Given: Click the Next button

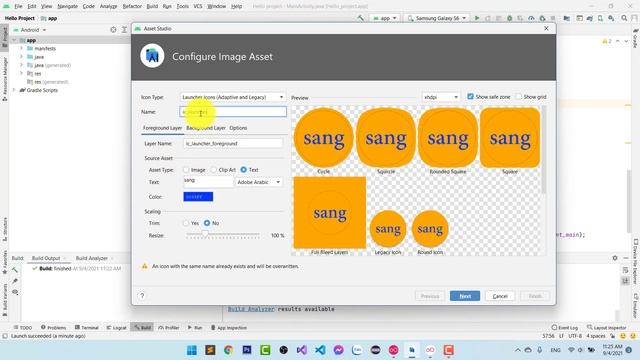Looking at the screenshot, I should 465,296.
